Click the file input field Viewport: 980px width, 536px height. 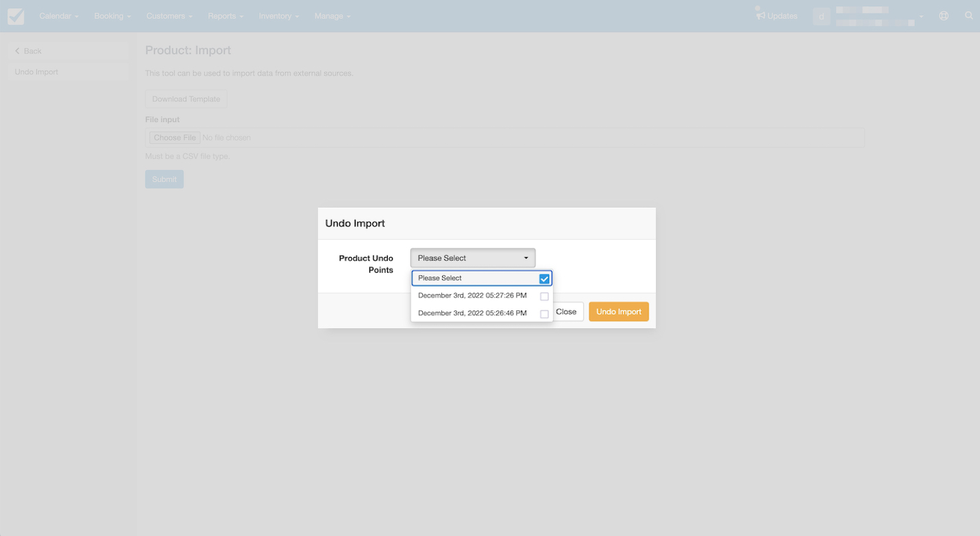505,138
